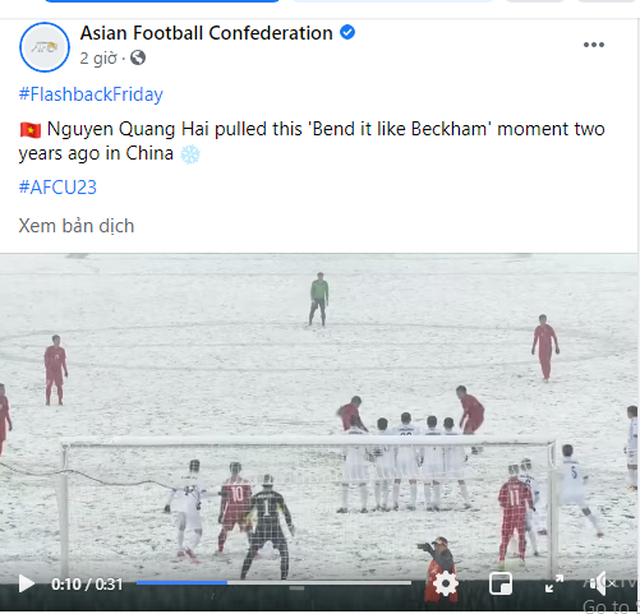Open the three-dot post options menu

click(x=593, y=44)
